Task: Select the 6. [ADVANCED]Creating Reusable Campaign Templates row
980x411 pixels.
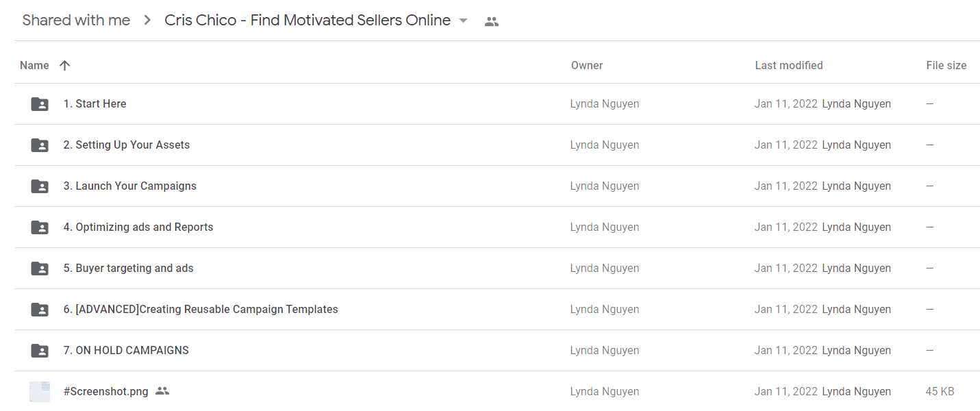Action: [497, 310]
